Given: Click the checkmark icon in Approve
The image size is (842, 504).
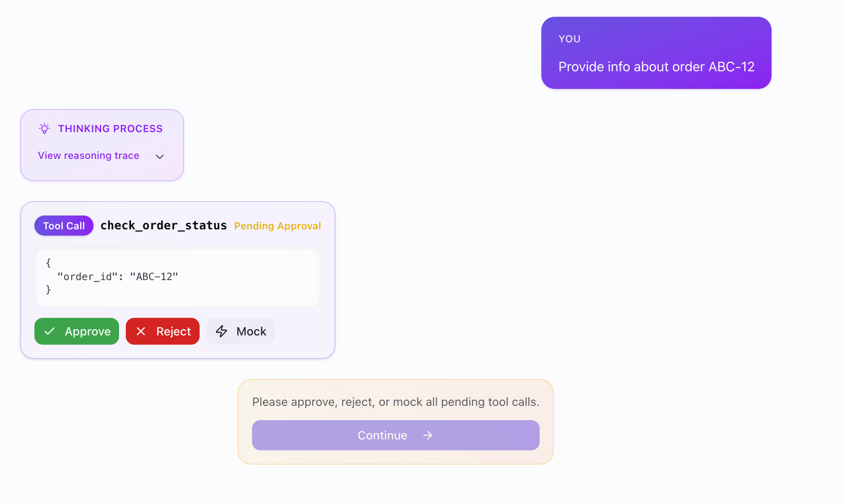Looking at the screenshot, I should 49,331.
